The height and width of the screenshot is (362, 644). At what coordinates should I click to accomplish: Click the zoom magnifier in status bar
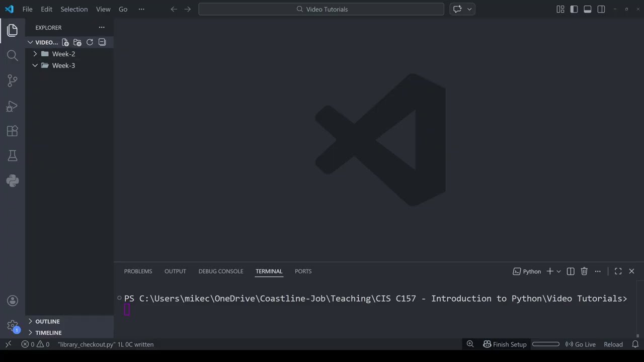click(x=470, y=344)
